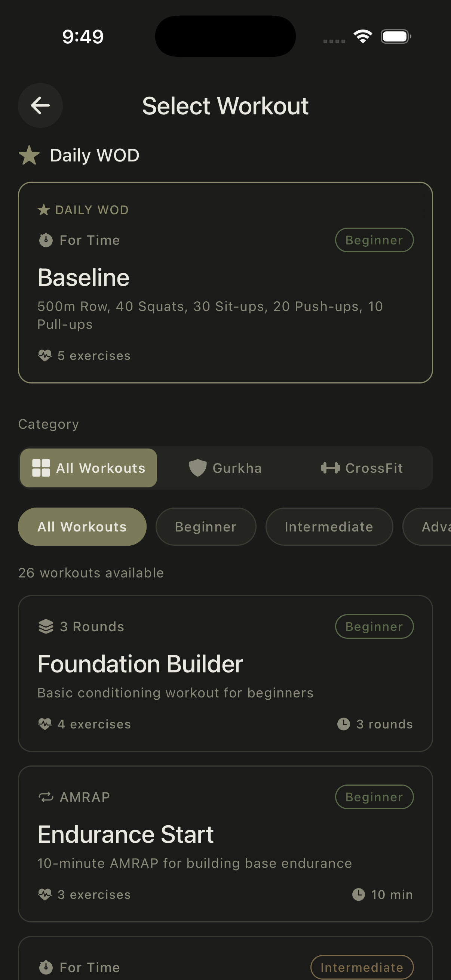The height and width of the screenshot is (980, 451).
Task: Click the Beginner badge on Foundation Builder
Action: (374, 626)
